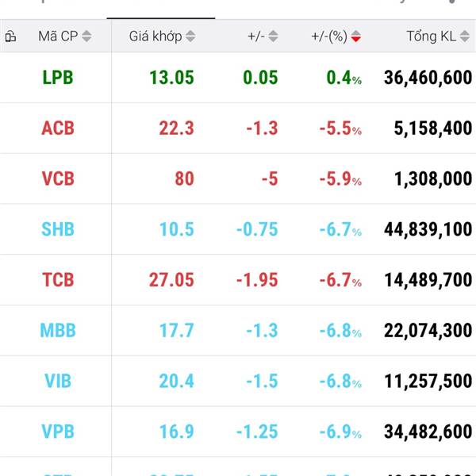Click TCB change value -1.95
Screen dimensions: 476x476
pos(257,279)
